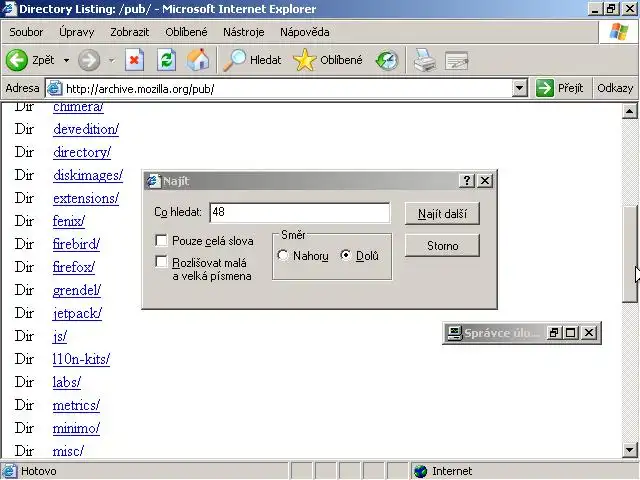Open the Zpět history dropdown arrow
Screen dimensions: 640x480
(66, 60)
